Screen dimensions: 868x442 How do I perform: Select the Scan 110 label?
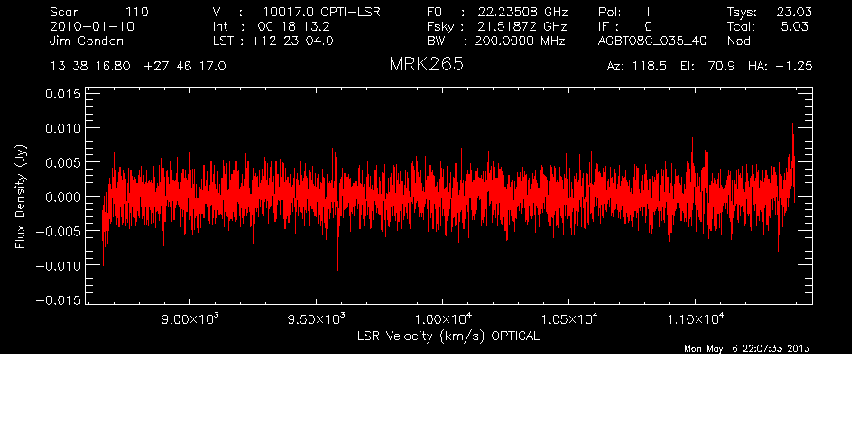99,12
